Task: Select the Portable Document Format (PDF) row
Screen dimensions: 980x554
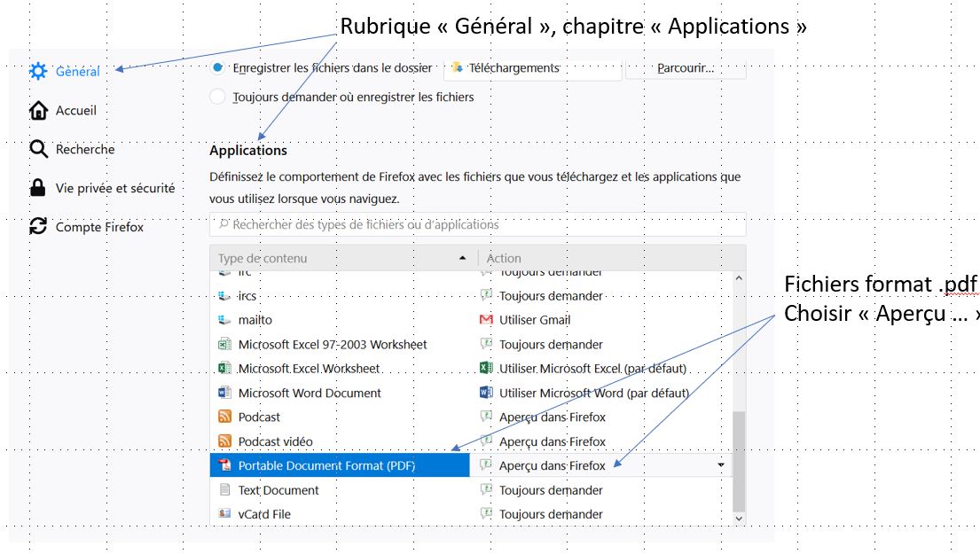Action: click(x=340, y=465)
